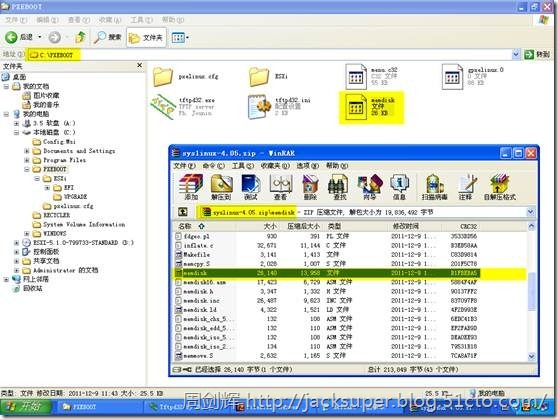Expand the 3.5 软盘 (A:) tree node
558x419 pixels.
(x=17, y=123)
